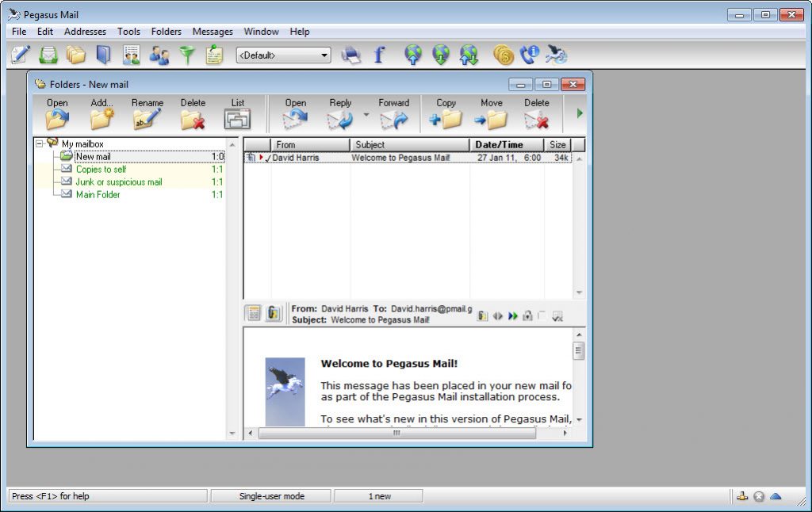Click Add folder button

101,113
